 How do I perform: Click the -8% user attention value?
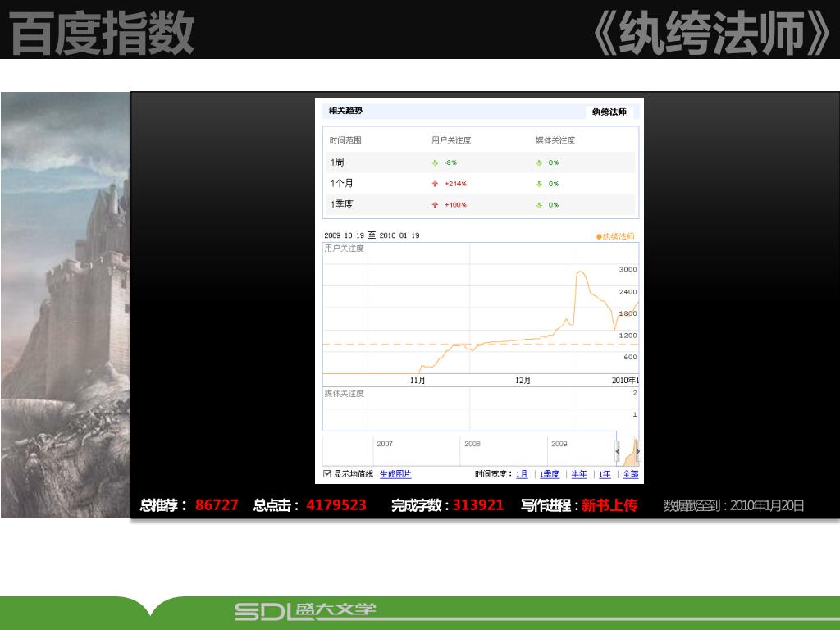coord(450,162)
